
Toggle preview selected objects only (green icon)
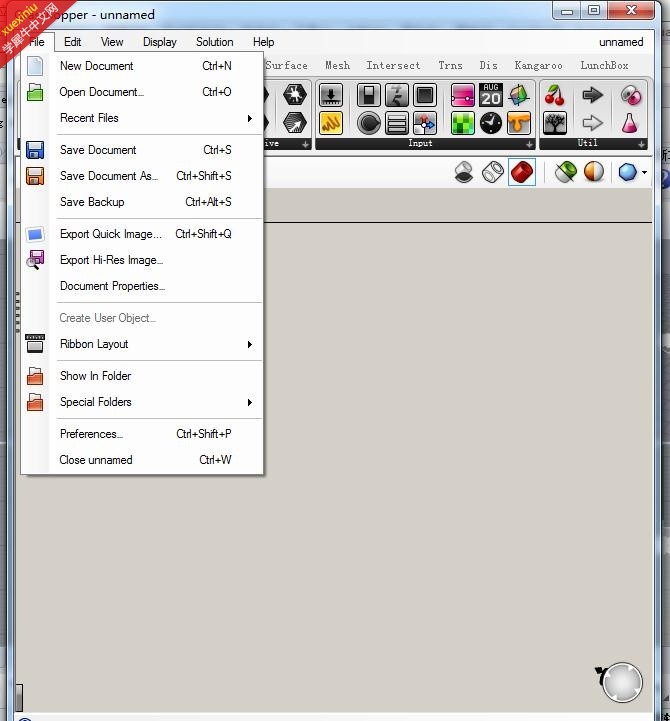pyautogui.click(x=565, y=172)
